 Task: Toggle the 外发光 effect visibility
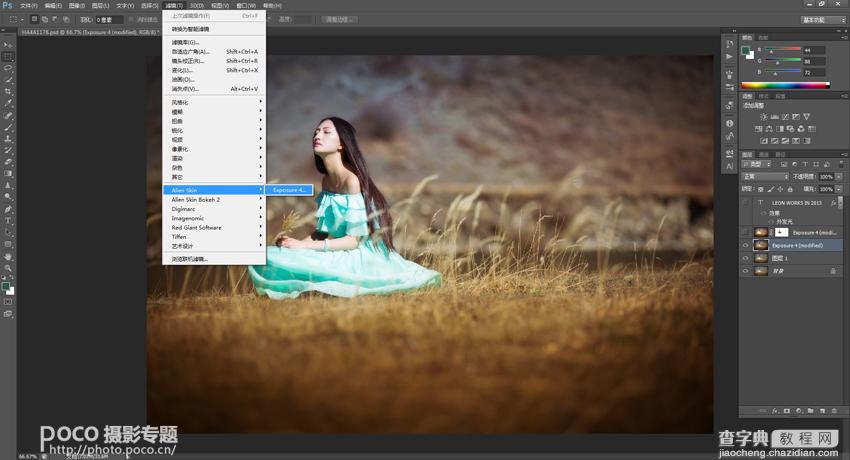(x=772, y=222)
